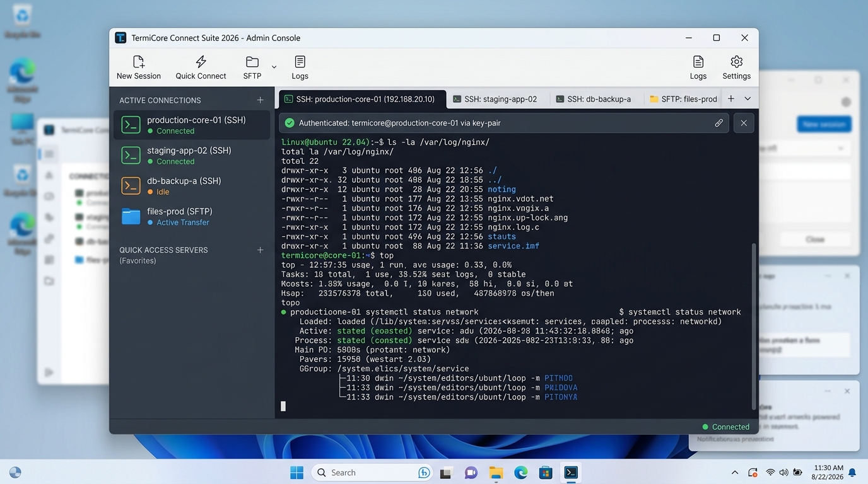The image size is (868, 484).
Task: Click the link icon in the authentication banner
Action: tap(718, 123)
